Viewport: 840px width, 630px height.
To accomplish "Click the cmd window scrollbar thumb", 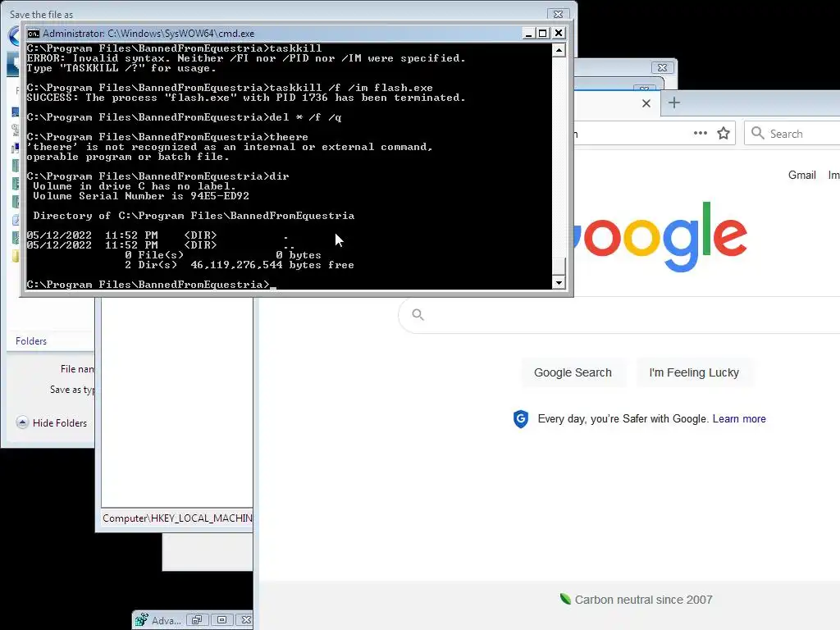I will point(559,267).
